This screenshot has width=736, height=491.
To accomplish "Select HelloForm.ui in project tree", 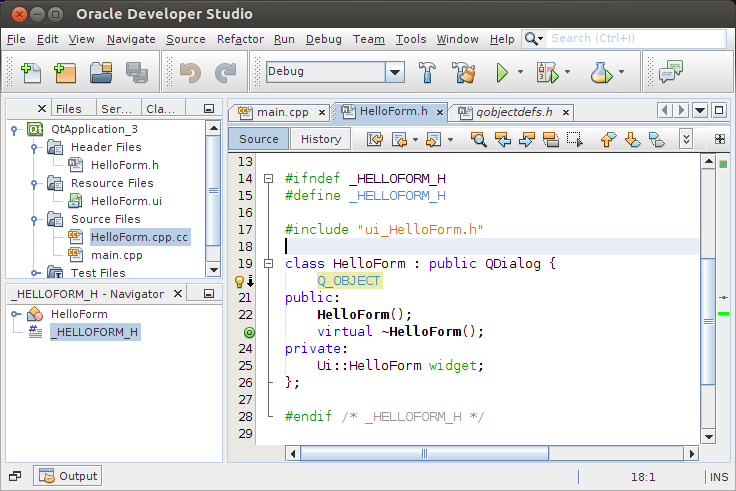I will pos(125,201).
